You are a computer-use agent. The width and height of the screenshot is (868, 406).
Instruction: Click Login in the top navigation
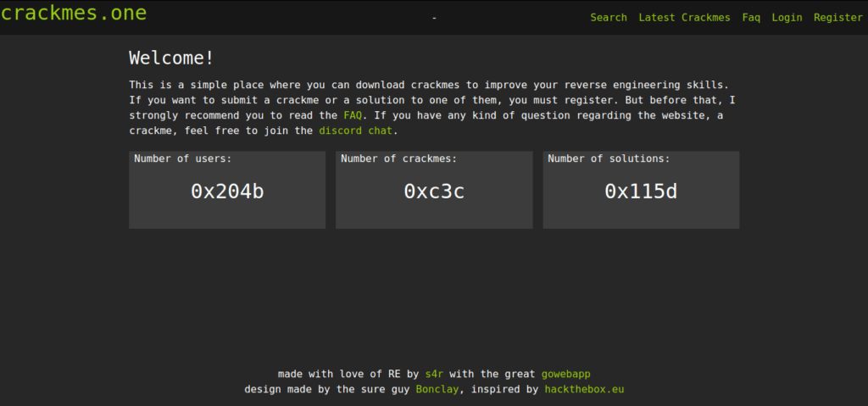[787, 18]
